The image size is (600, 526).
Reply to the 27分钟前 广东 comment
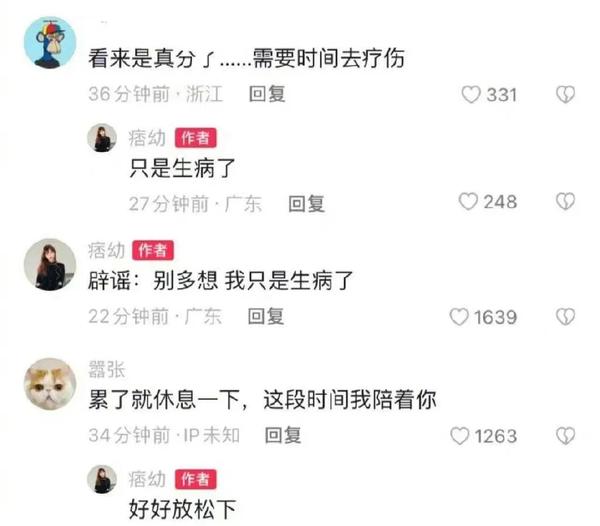(307, 204)
